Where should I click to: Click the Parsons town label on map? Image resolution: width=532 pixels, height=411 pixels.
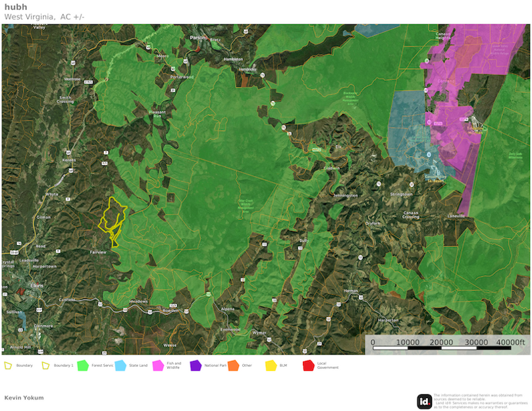point(198,38)
